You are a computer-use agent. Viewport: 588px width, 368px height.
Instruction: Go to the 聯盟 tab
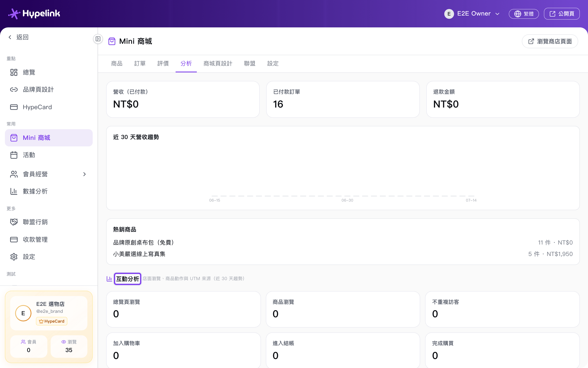(x=250, y=64)
